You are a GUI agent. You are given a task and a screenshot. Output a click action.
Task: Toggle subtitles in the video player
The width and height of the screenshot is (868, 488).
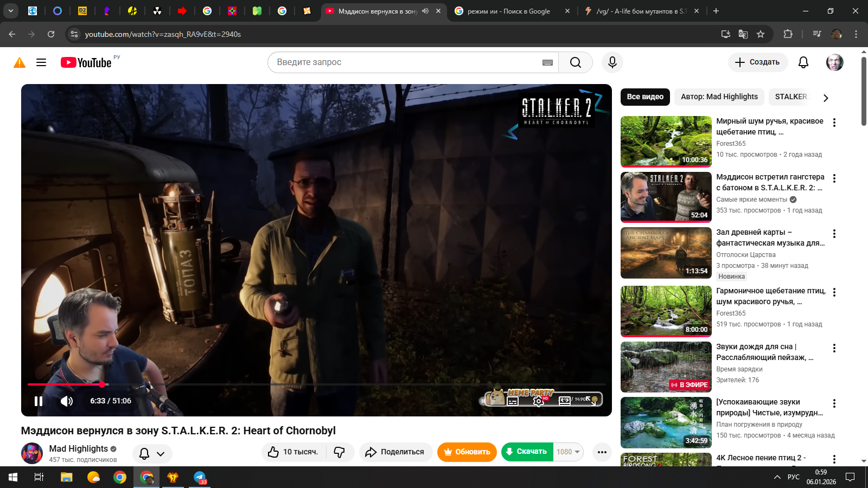tap(513, 401)
